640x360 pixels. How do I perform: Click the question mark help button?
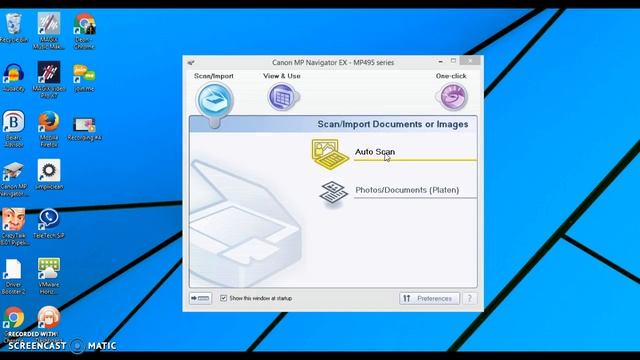(470, 298)
